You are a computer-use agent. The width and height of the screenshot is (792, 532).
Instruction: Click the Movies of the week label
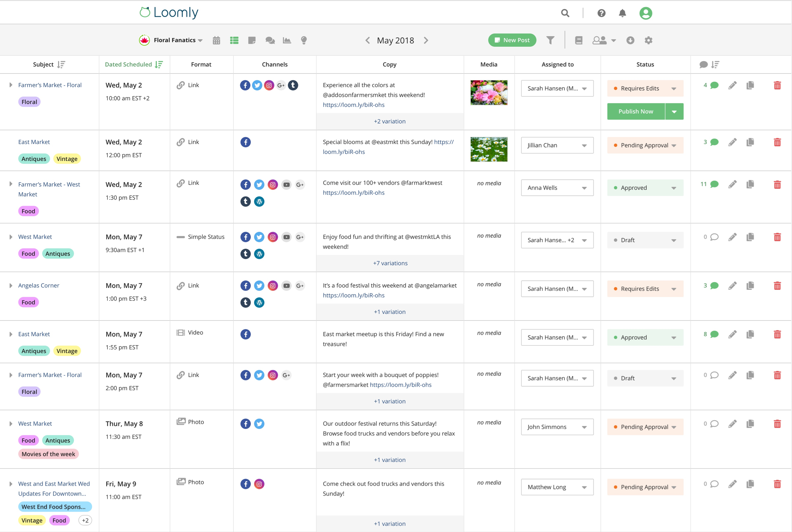48,454
